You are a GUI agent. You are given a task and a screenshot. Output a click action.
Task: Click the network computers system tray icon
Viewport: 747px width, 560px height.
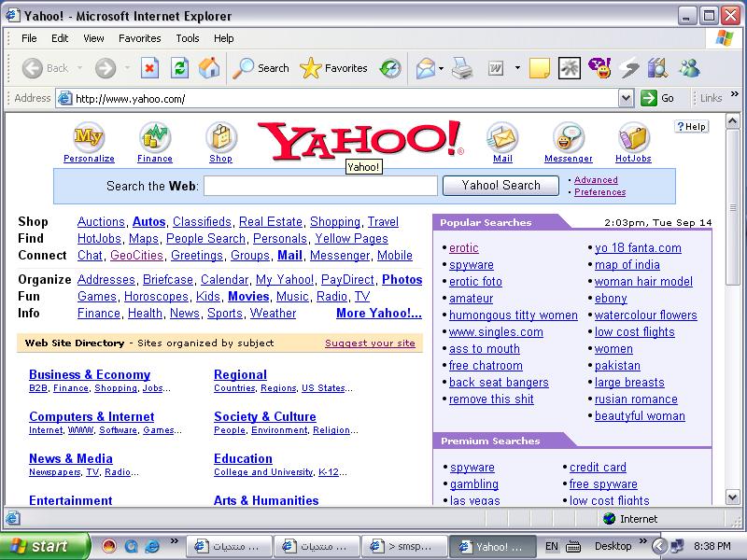tap(676, 546)
